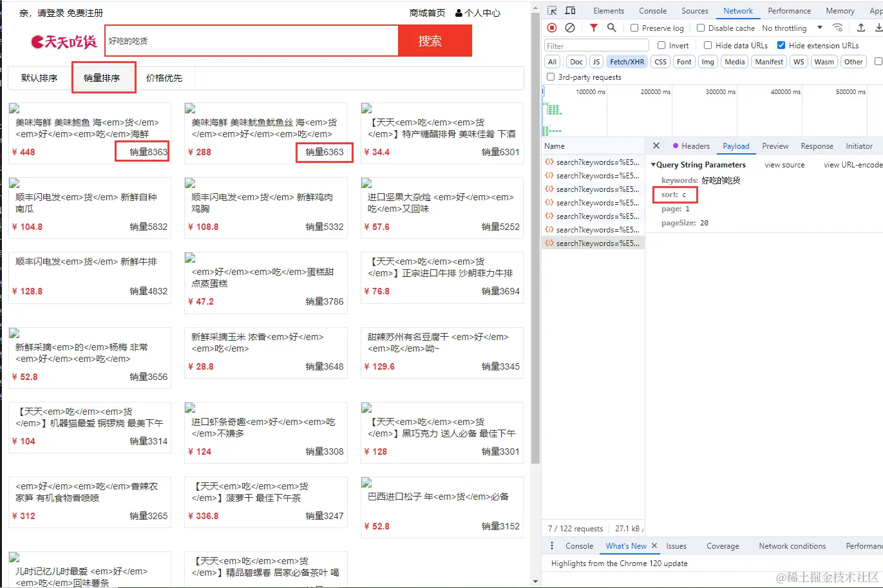
Task: Click the page scrollbar up arrow
Action: click(x=536, y=6)
